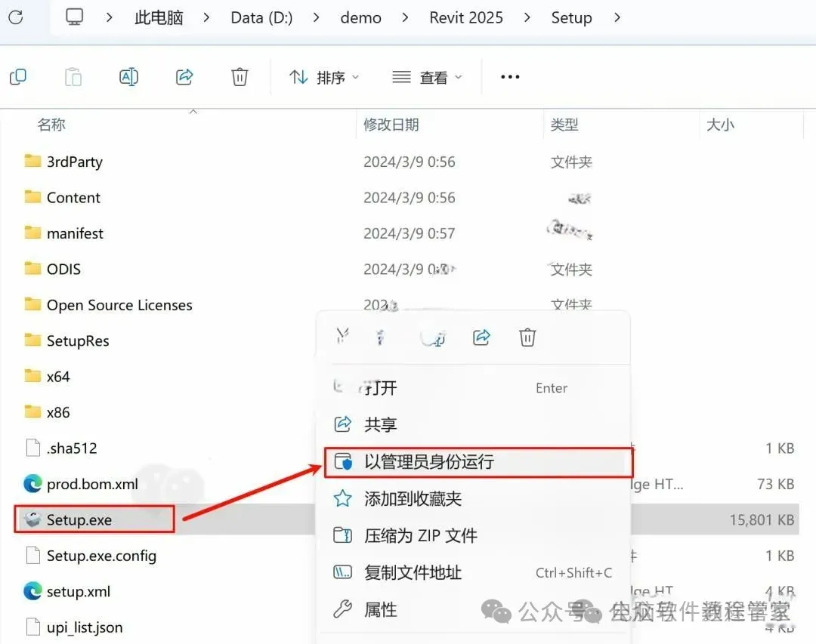Sort by 类型 column header
Viewport: 816px width, 644px height.
pos(564,125)
